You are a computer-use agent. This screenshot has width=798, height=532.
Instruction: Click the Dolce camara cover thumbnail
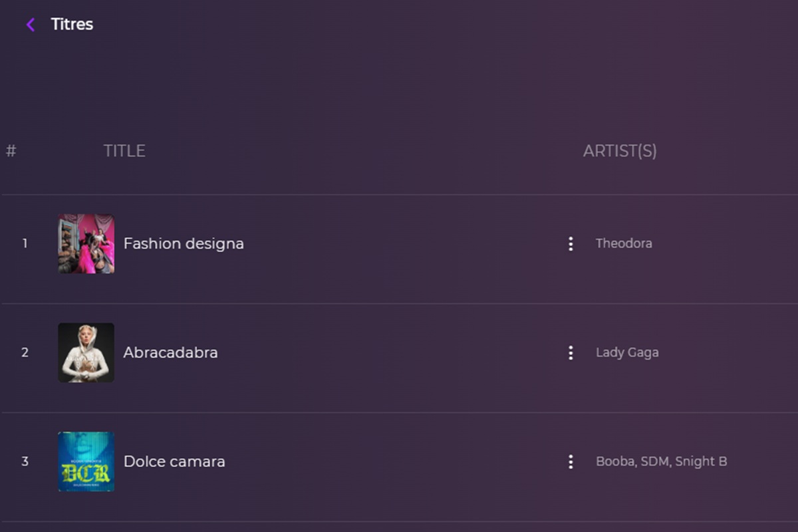[x=86, y=461]
